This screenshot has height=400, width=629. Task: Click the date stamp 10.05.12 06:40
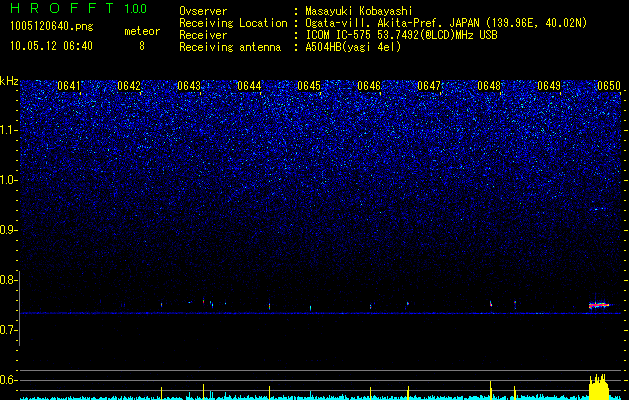point(51,46)
